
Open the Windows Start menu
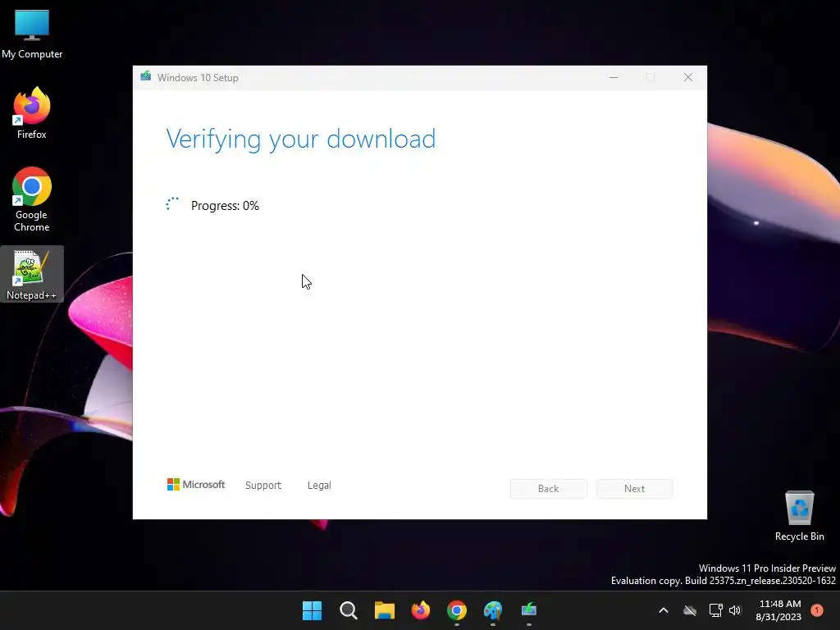tap(312, 610)
